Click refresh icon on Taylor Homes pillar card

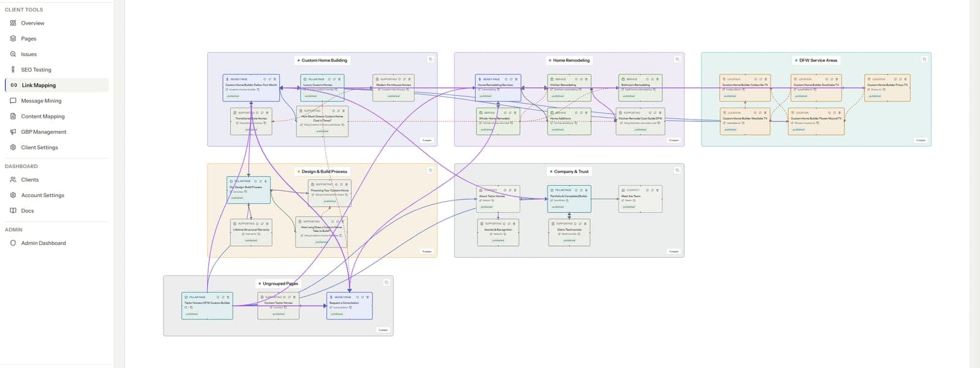click(224, 297)
